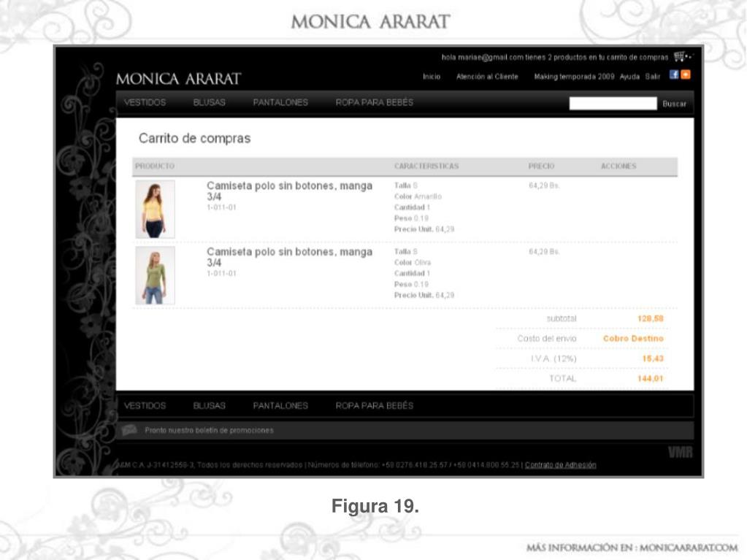The height and width of the screenshot is (560, 747).
Task: Open Contrato de Adhesión link
Action: click(x=560, y=465)
